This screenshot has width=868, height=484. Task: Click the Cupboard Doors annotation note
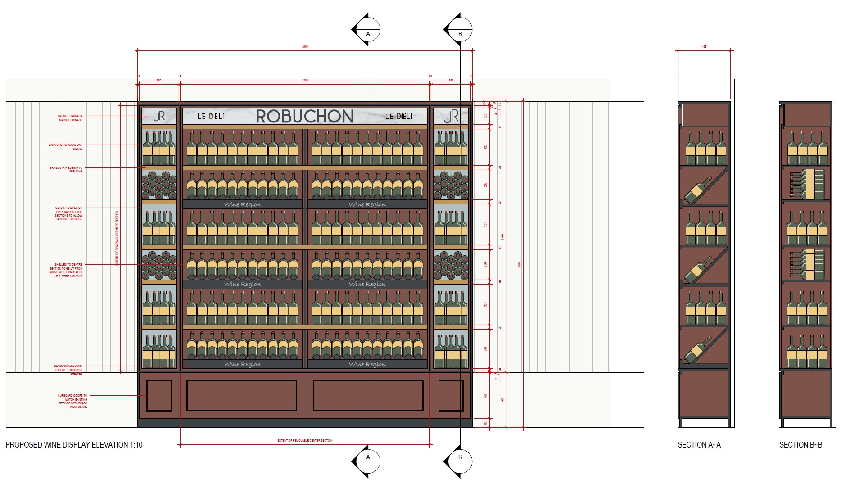point(72,401)
